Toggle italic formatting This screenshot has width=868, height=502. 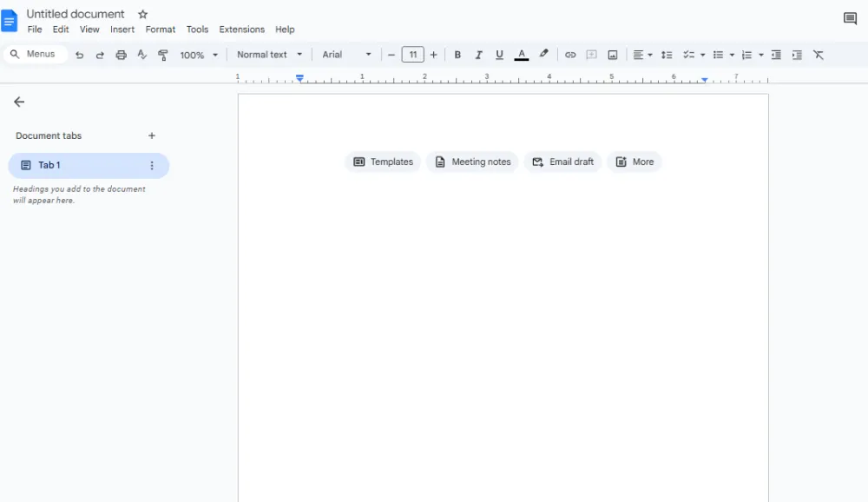pos(478,55)
